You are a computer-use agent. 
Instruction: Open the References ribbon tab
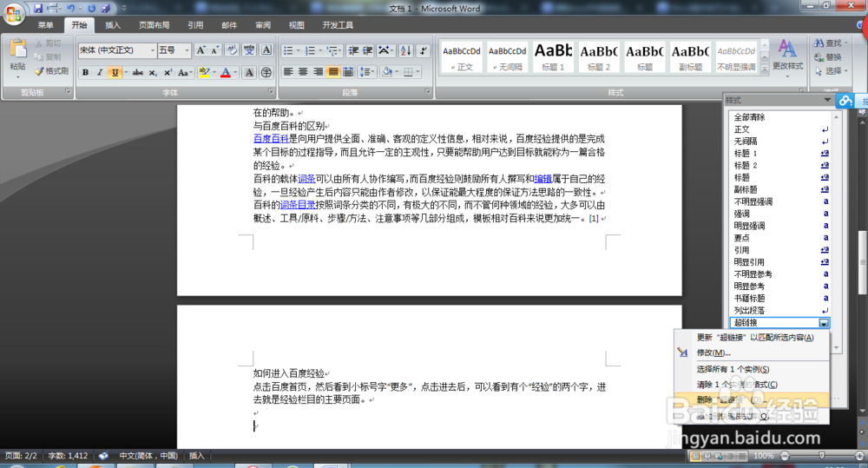(195, 25)
